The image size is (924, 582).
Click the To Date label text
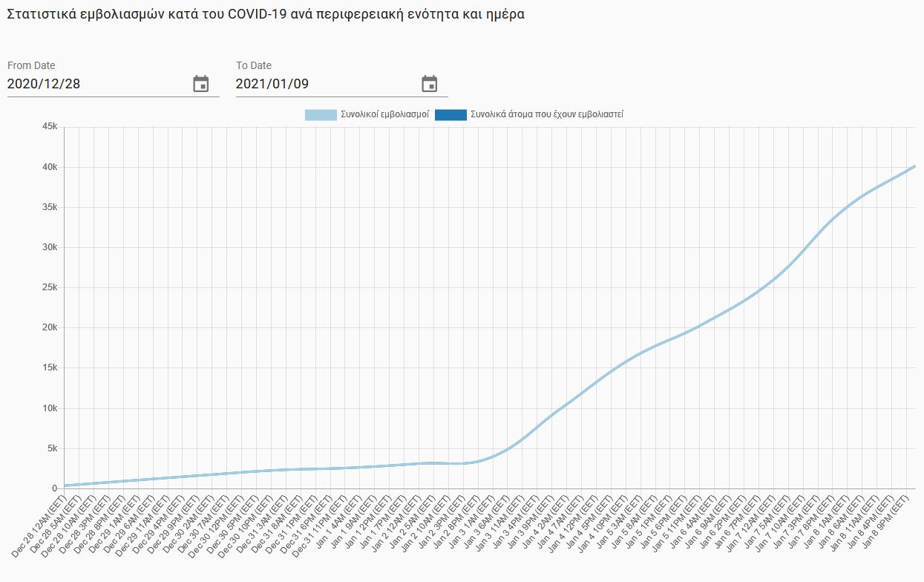[x=254, y=65]
